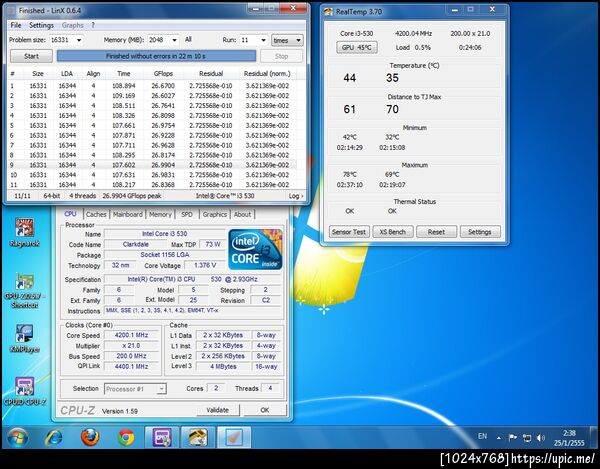
Task: Select the CPU tab in CPU-Z
Action: pyautogui.click(x=70, y=214)
